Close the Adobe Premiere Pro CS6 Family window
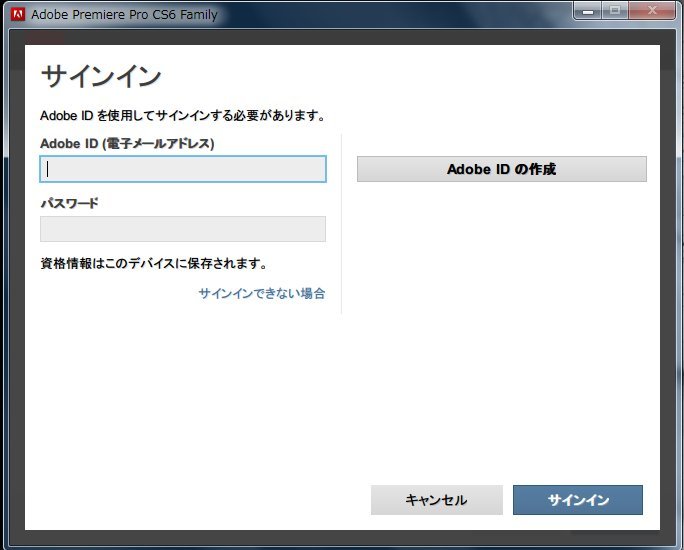The image size is (684, 550). tap(652, 10)
